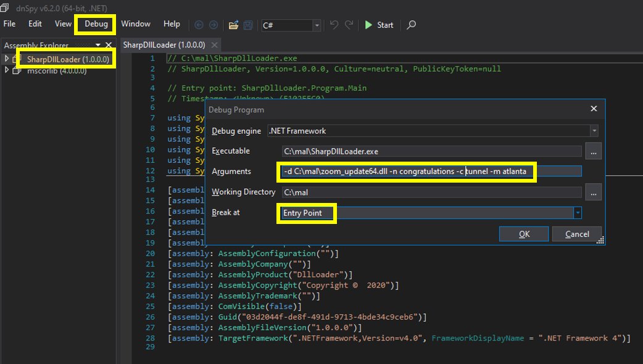643x364 pixels.
Task: Click the AssemblyTrademark code line
Action: point(244,296)
